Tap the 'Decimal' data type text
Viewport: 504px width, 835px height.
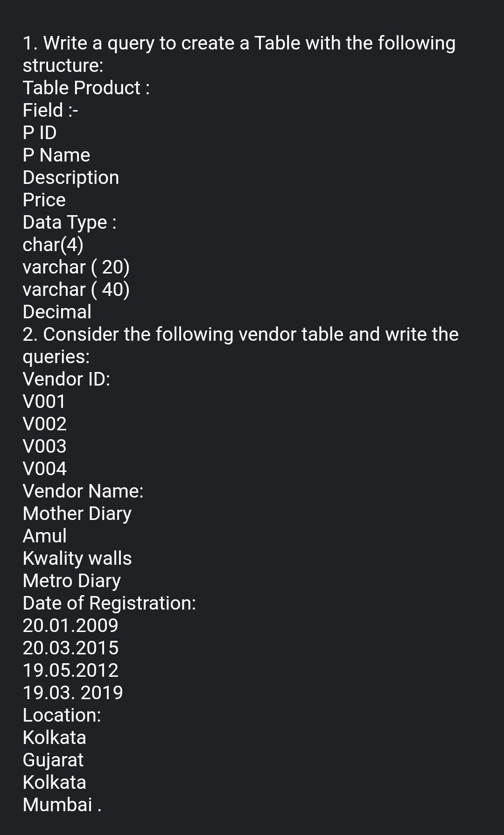coord(57,312)
